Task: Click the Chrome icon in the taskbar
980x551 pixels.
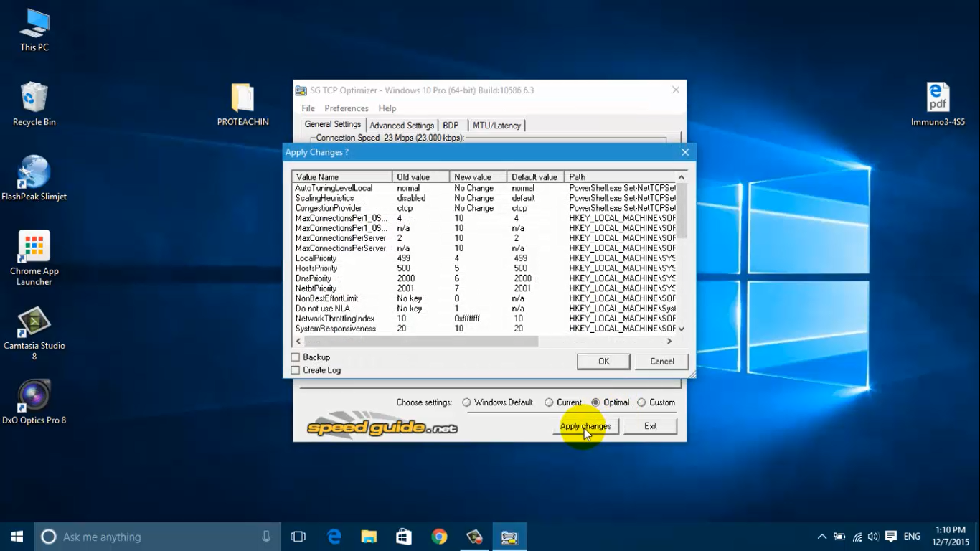Action: click(439, 537)
